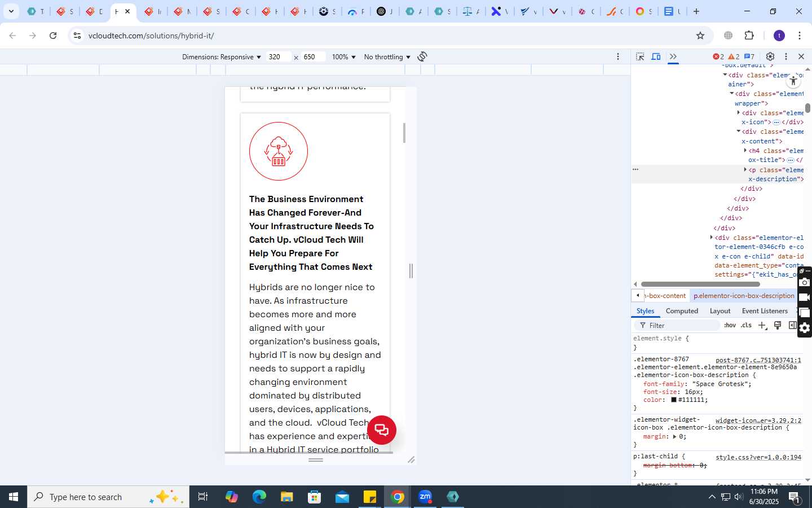Reload the current page
This screenshot has height=508, width=812.
53,36
